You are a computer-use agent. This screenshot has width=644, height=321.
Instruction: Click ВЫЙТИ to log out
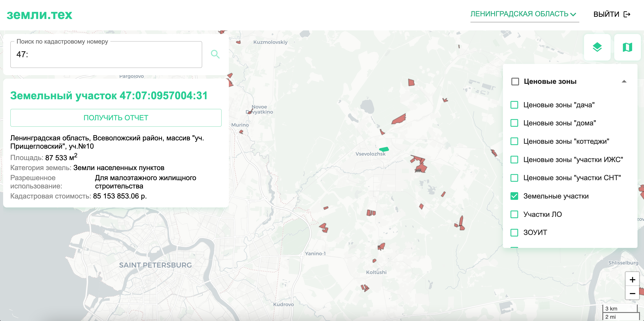coord(606,14)
